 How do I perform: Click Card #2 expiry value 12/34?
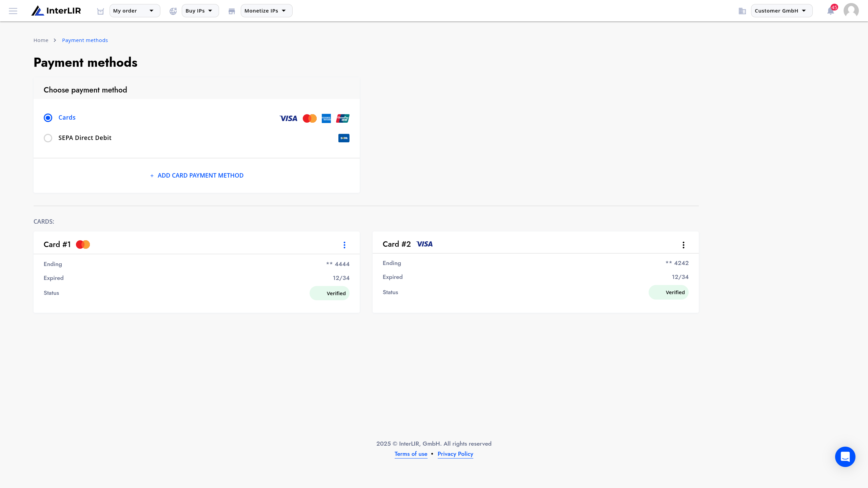tap(680, 277)
